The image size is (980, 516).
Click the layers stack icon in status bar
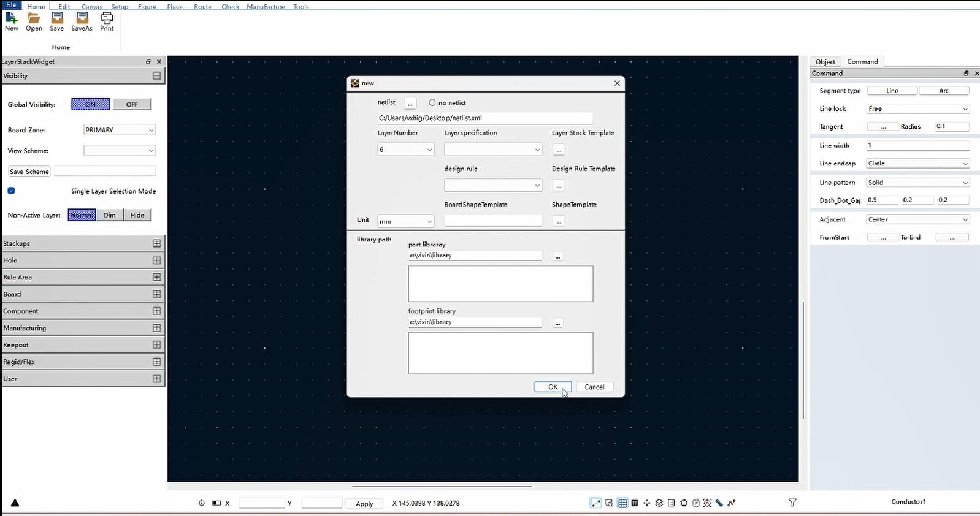coord(659,503)
